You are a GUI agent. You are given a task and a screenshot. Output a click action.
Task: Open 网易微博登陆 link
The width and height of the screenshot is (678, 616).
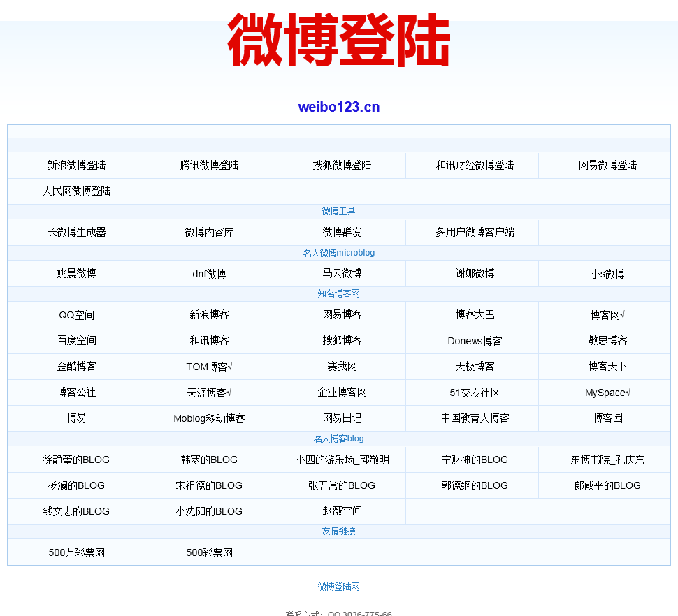pos(607,165)
